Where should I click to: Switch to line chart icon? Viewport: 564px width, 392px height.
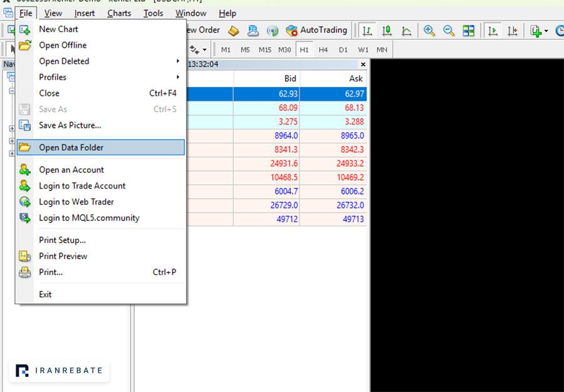pos(407,31)
